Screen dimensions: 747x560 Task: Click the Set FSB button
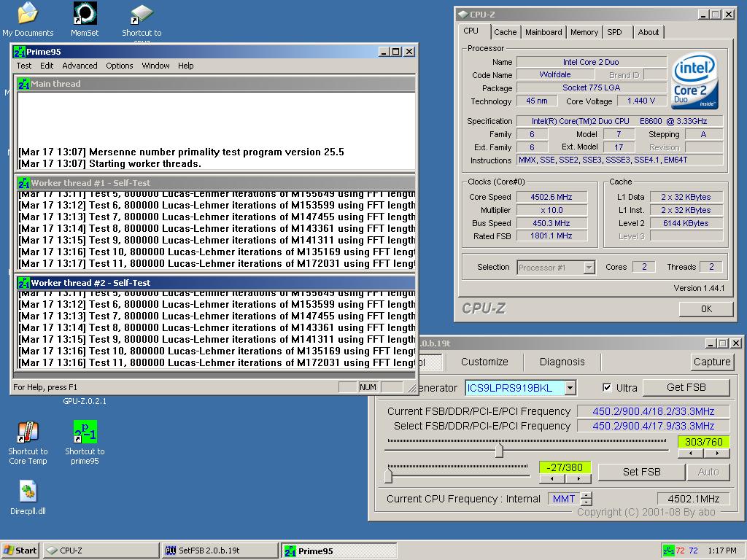click(641, 472)
